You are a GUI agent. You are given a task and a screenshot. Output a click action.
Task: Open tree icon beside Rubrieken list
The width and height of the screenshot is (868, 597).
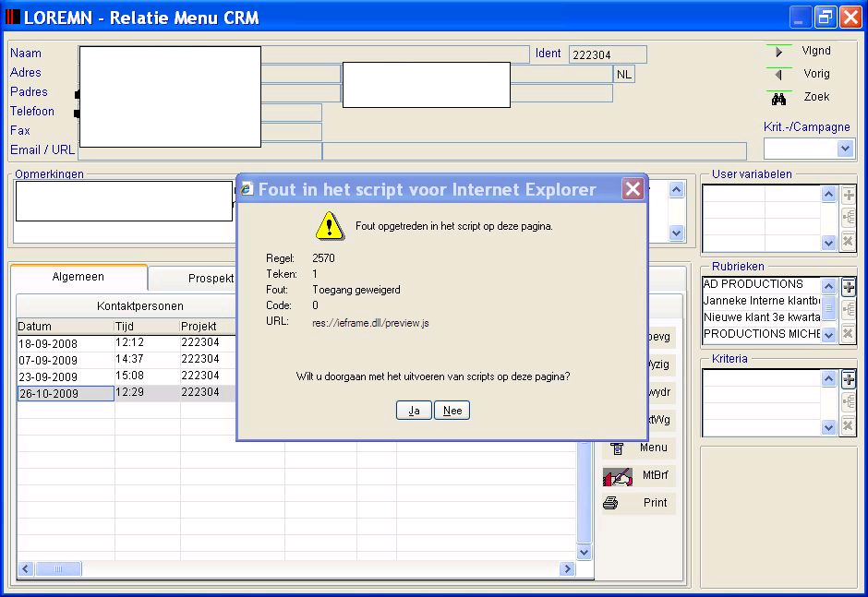point(848,310)
